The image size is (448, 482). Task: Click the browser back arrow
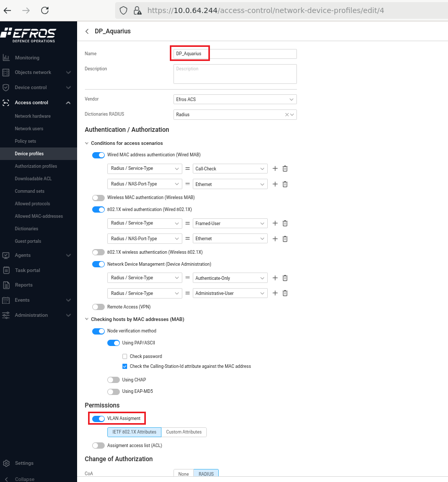7,10
